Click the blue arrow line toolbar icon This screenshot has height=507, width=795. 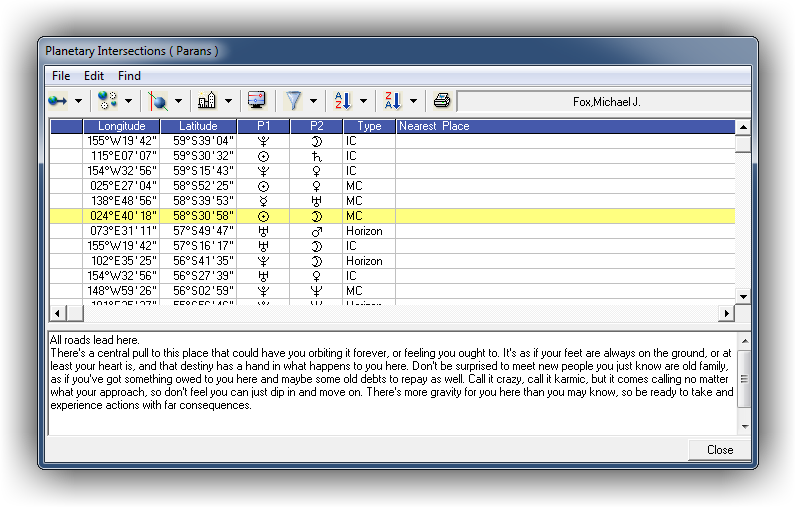(x=57, y=101)
